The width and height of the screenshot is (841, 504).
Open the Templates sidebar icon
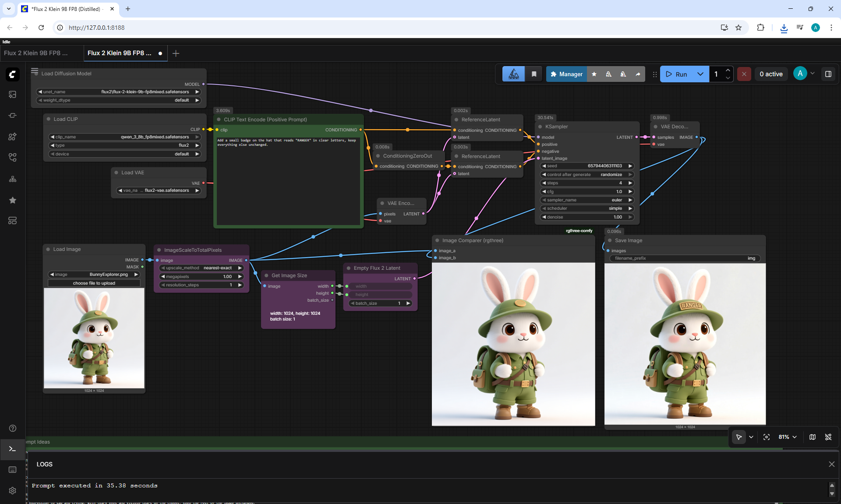pyautogui.click(x=12, y=221)
